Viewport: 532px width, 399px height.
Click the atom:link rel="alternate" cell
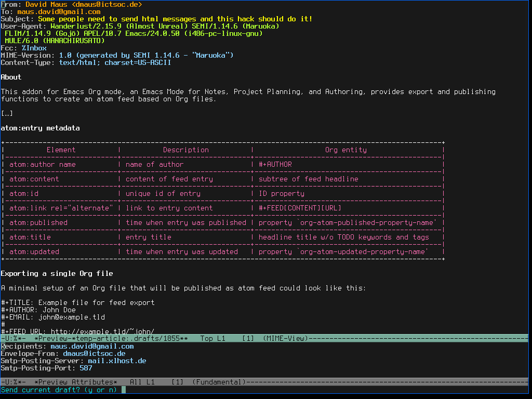(61, 208)
